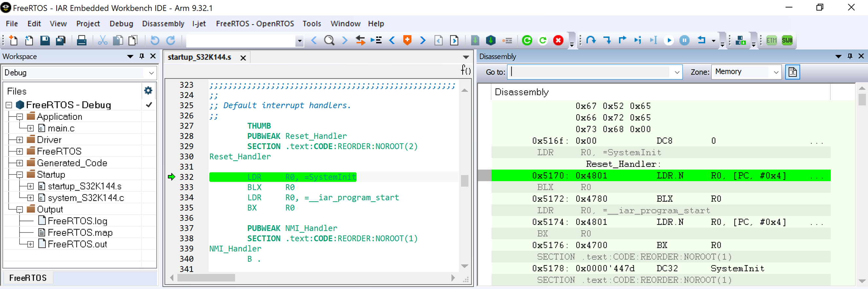Image resolution: width=868 pixels, height=289 pixels.
Task: Click the Download and Debug icon
Action: (490, 40)
